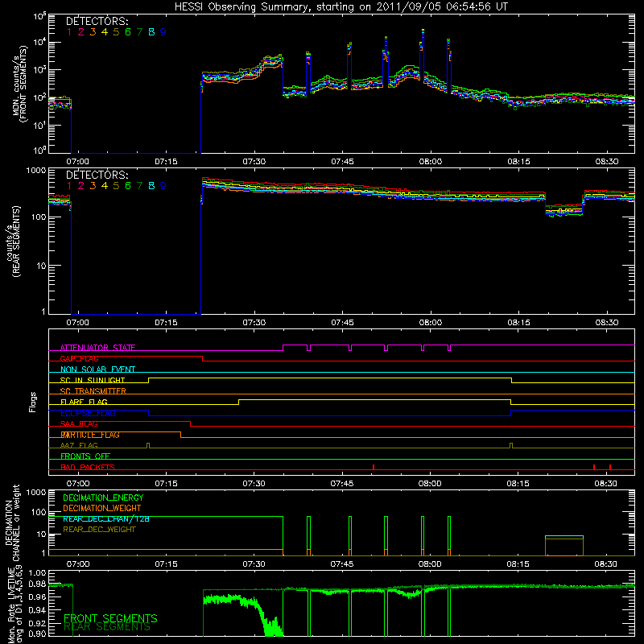644x644 pixels.
Task: Choose detector 8 in front segments legend
Action: (151, 32)
